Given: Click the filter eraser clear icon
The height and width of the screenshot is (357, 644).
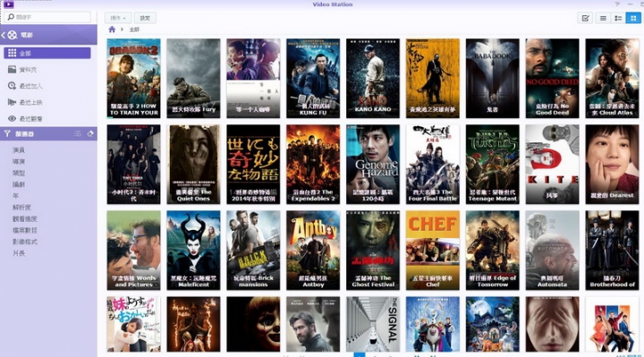Looking at the screenshot, I should (x=90, y=133).
